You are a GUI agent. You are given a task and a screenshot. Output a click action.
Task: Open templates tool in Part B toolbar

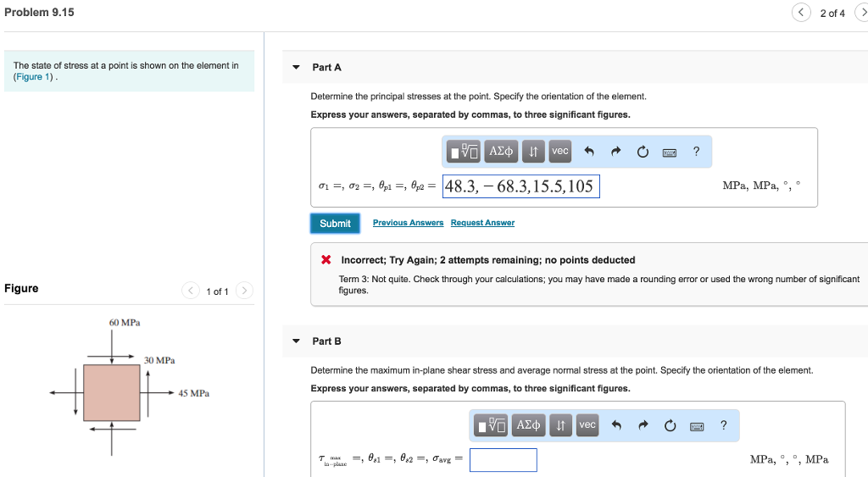tap(491, 425)
